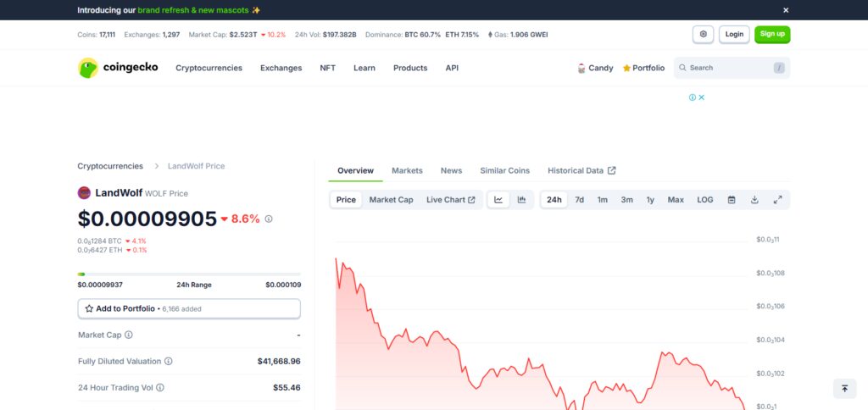Image resolution: width=868 pixels, height=410 pixels.
Task: Click the $0.00009905 price text
Action: [x=147, y=219]
